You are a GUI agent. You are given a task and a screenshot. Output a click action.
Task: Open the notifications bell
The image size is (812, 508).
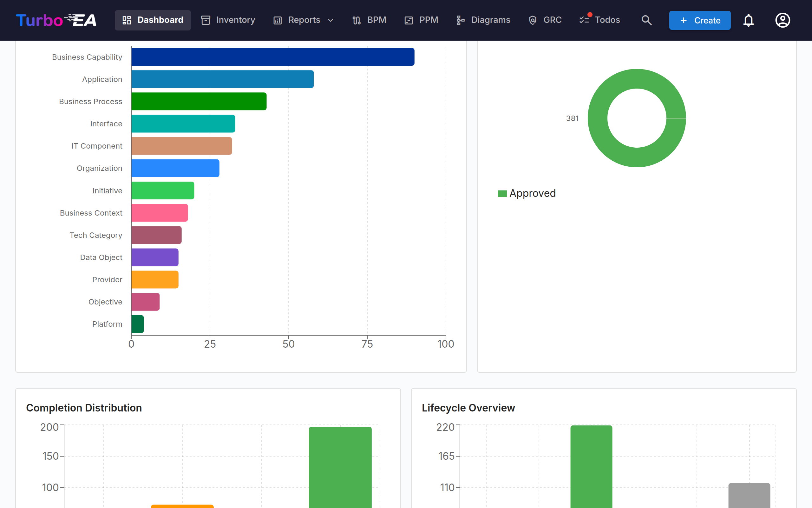[x=748, y=20]
